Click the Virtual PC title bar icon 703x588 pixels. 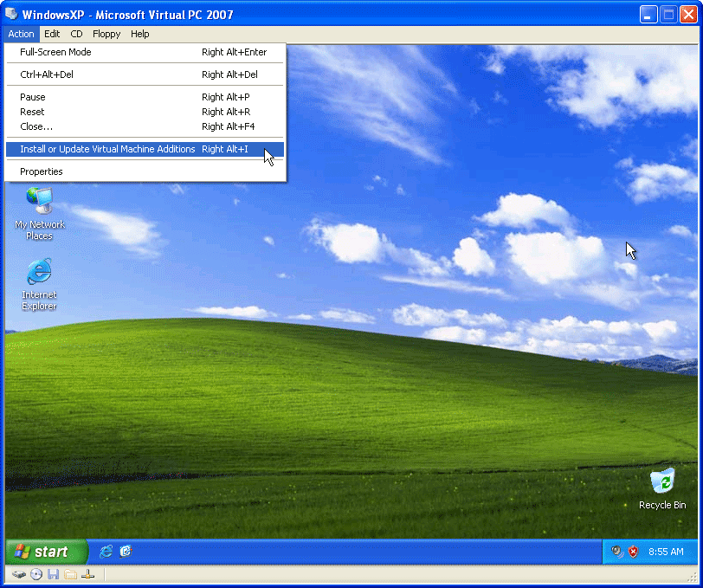click(11, 14)
